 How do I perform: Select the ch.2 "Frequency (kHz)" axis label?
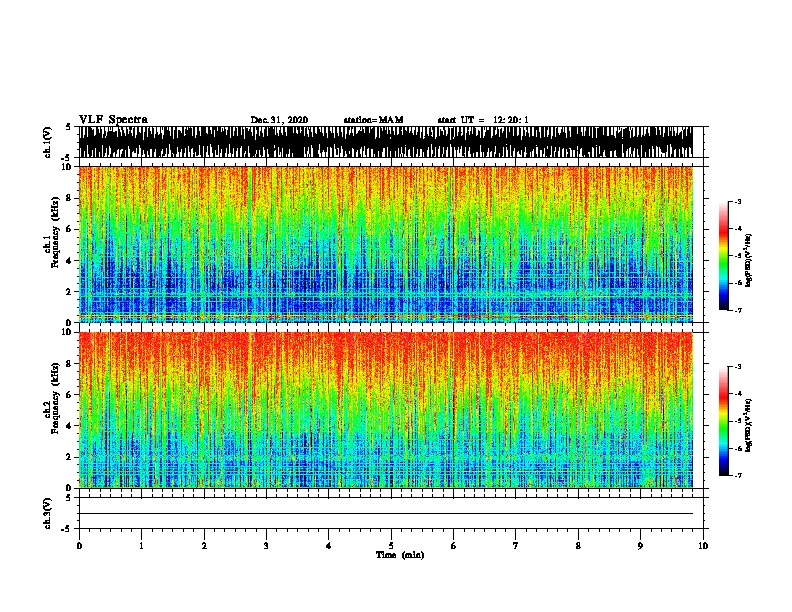(55, 398)
